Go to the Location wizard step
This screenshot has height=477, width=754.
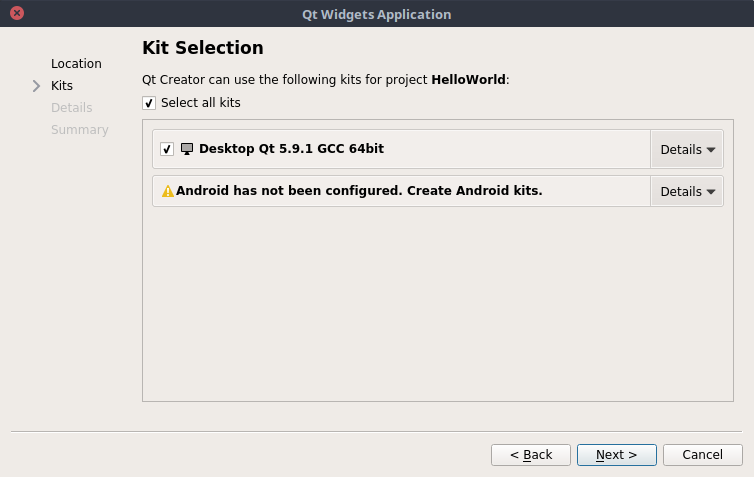(x=76, y=64)
